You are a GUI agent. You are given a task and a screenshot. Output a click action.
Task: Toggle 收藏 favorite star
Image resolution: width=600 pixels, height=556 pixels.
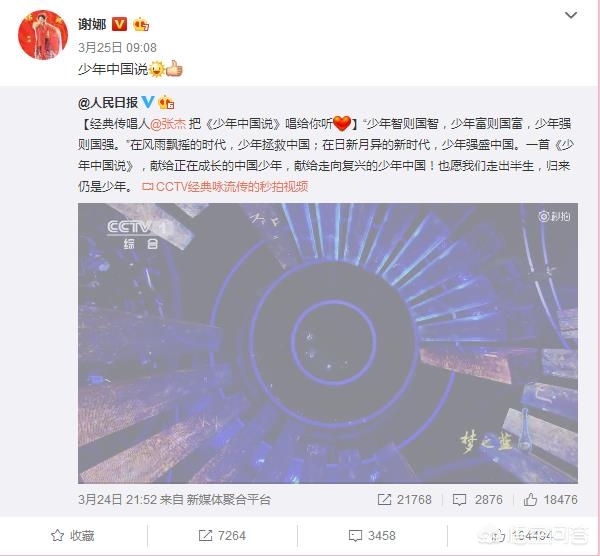click(x=73, y=536)
